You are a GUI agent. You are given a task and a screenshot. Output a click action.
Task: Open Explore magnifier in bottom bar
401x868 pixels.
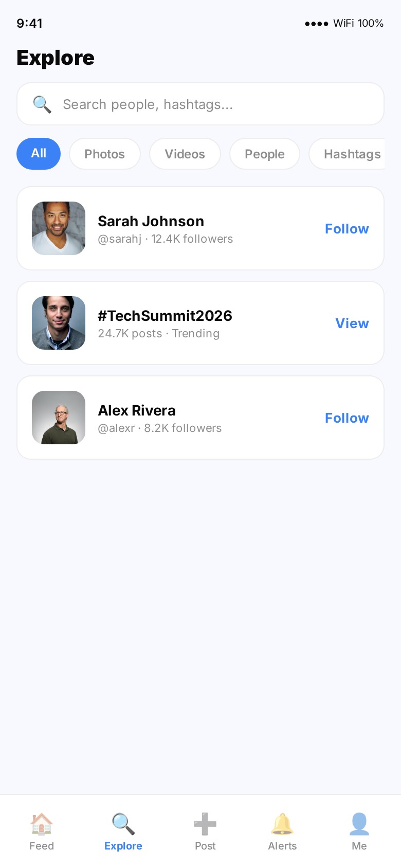pyautogui.click(x=123, y=824)
